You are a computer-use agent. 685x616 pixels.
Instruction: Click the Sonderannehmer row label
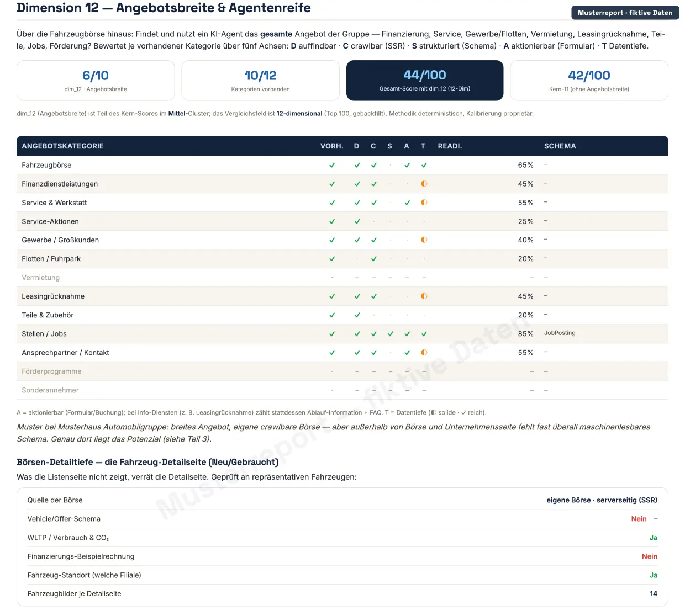click(x=50, y=390)
